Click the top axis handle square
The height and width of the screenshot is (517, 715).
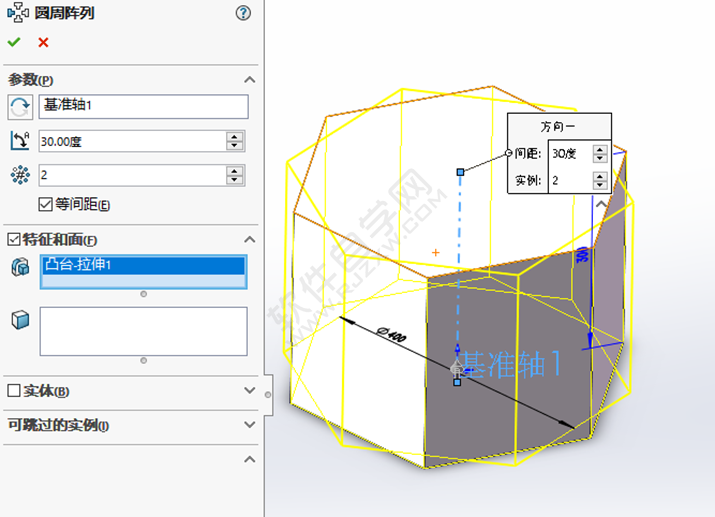tap(460, 172)
